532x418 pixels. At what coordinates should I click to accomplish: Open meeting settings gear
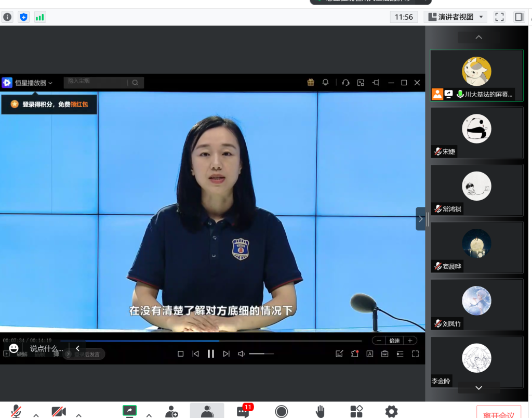[x=391, y=412]
